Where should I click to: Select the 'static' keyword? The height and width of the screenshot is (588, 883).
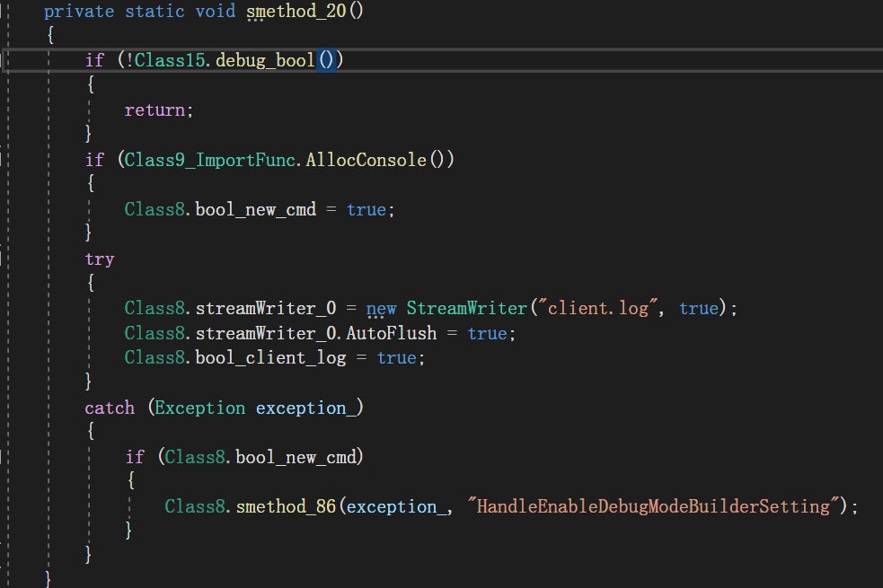click(155, 12)
